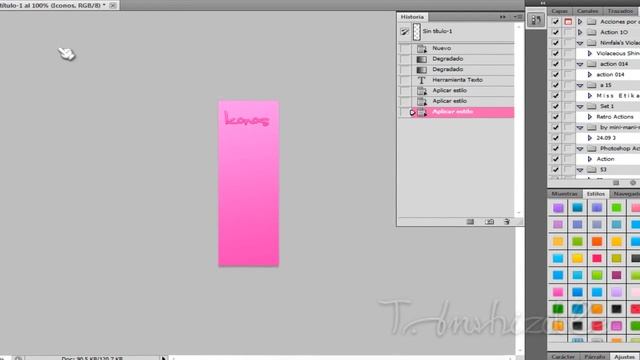This screenshot has width=640, height=360.
Task: Apply the dark green style swatch
Action: (x=558, y=309)
